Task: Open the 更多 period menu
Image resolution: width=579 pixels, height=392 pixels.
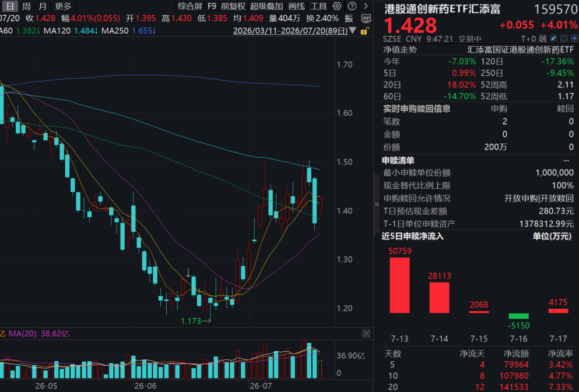Action: [63, 6]
